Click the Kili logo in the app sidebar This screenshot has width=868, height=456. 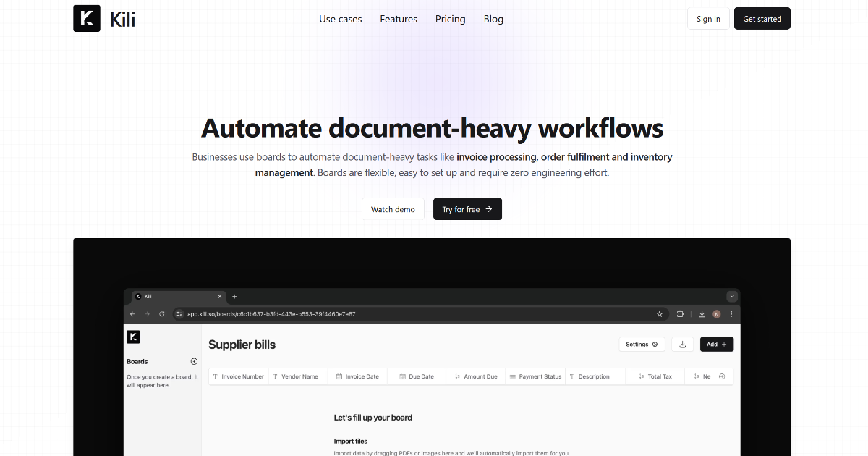pyautogui.click(x=133, y=337)
